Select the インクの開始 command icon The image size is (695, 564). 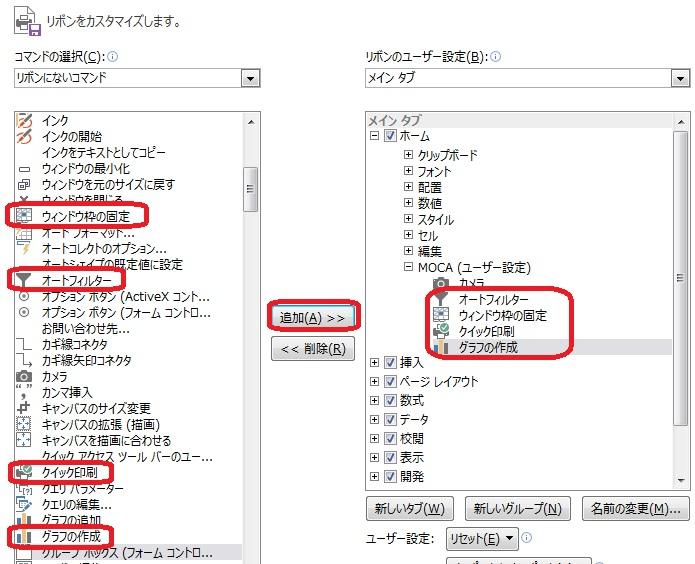coord(24,136)
